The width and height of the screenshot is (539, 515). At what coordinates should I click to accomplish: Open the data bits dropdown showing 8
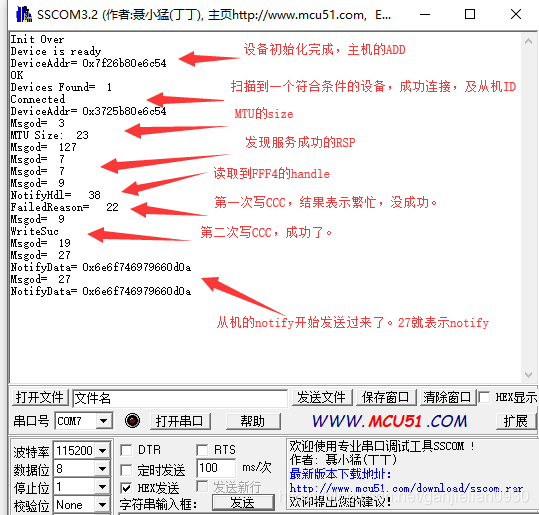(x=102, y=469)
